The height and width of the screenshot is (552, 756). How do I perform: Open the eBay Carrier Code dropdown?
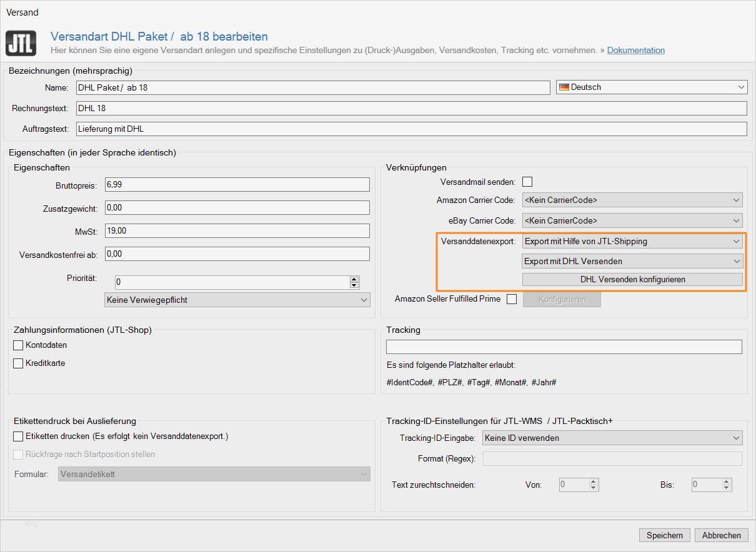tap(632, 220)
